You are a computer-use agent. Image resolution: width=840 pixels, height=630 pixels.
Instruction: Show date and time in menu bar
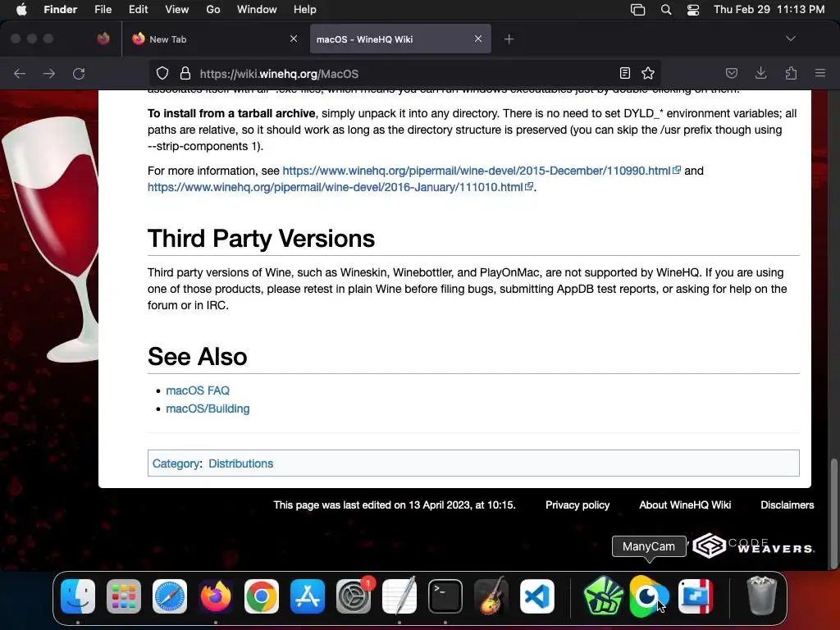point(769,10)
